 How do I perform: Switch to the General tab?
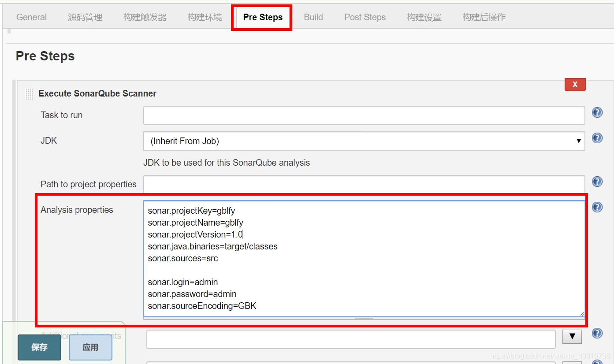[31, 17]
